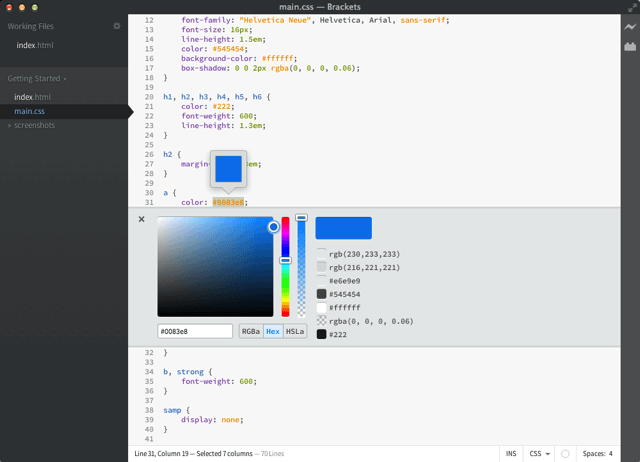Click the Working Files header label
The width and height of the screenshot is (640, 462).
tap(31, 26)
